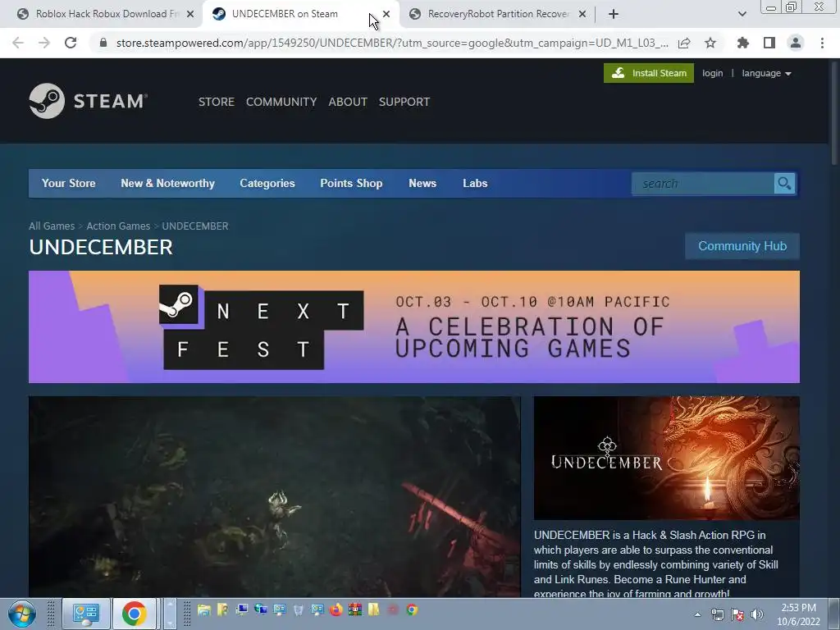Screen dimensions: 840x630
Task: Reload the page with the refresh icon
Action: click(x=71, y=43)
